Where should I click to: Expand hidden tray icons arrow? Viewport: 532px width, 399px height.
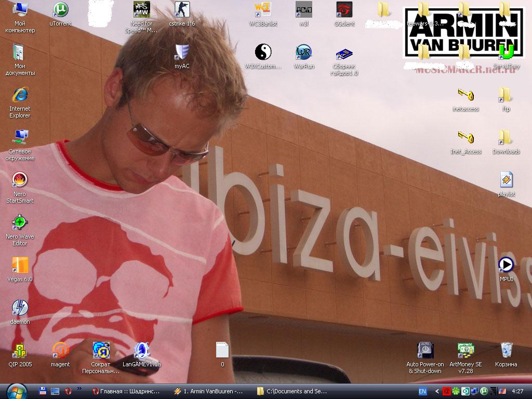437,392
